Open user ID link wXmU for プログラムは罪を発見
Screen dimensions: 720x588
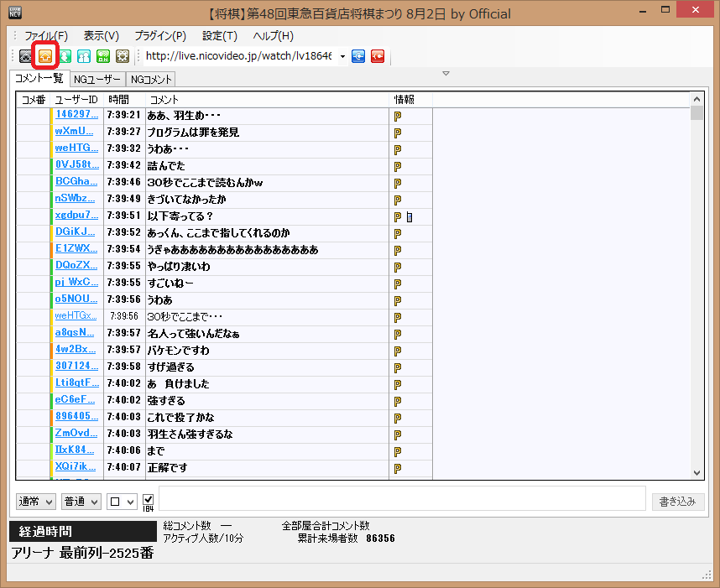pos(76,132)
